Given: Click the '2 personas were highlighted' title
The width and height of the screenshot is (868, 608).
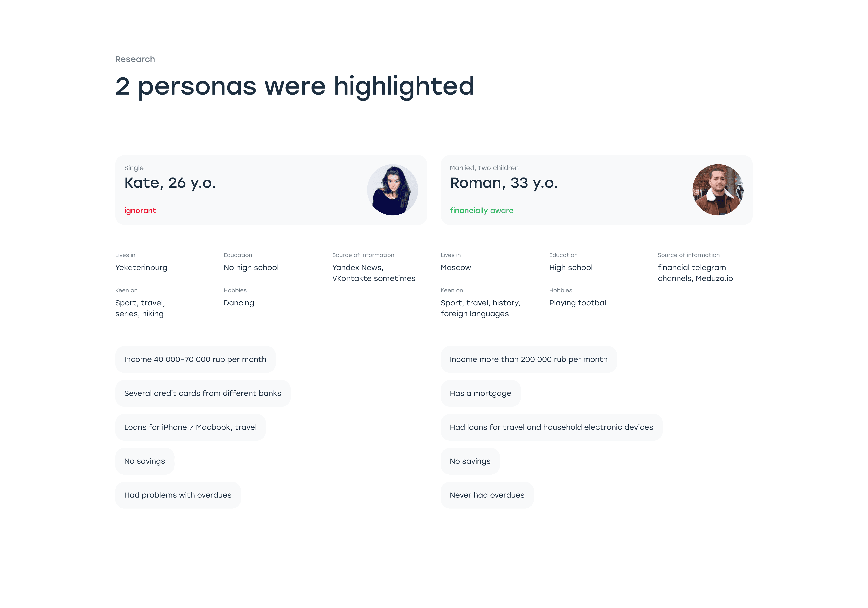Looking at the screenshot, I should (295, 87).
